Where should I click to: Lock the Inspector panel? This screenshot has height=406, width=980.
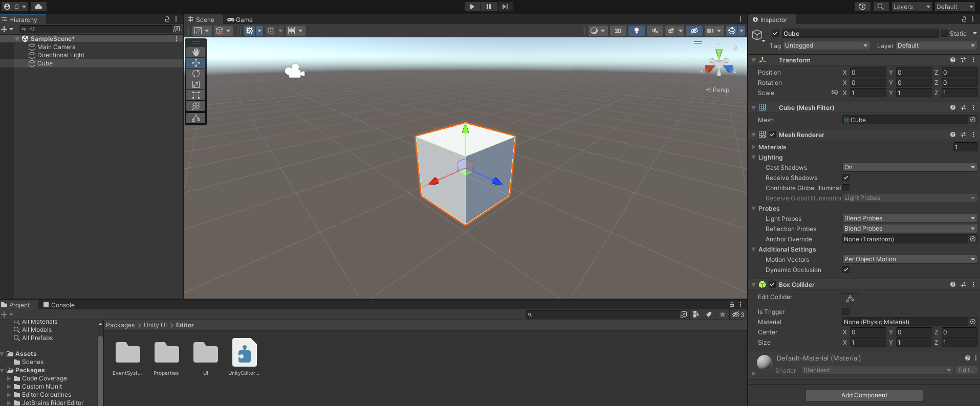coord(964,19)
